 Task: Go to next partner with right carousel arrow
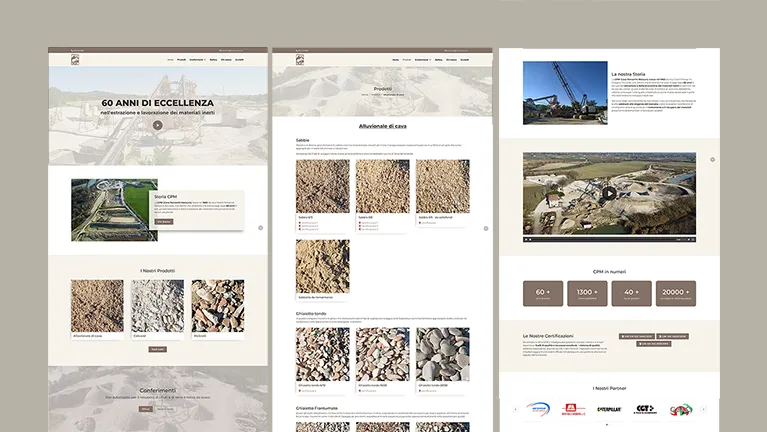tap(703, 409)
